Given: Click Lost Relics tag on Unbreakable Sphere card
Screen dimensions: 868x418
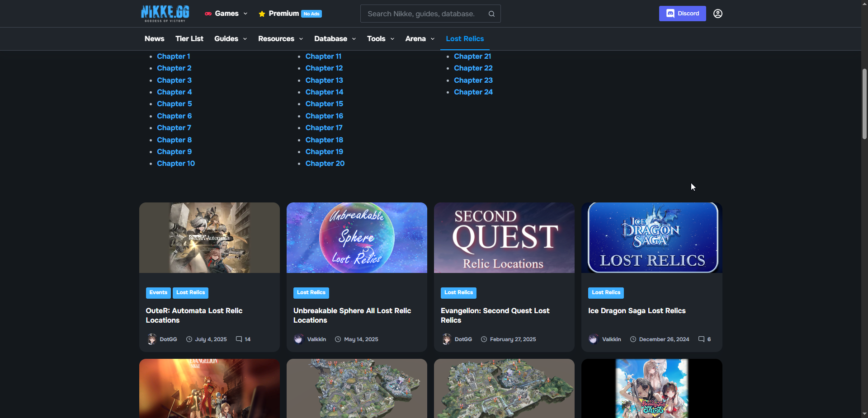Looking at the screenshot, I should [311, 293].
